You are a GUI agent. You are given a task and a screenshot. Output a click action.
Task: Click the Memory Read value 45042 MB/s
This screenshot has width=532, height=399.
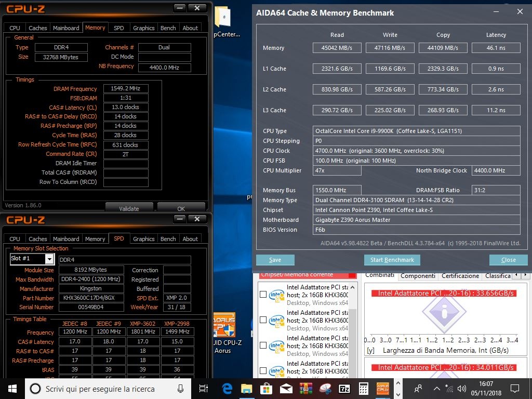coord(337,48)
